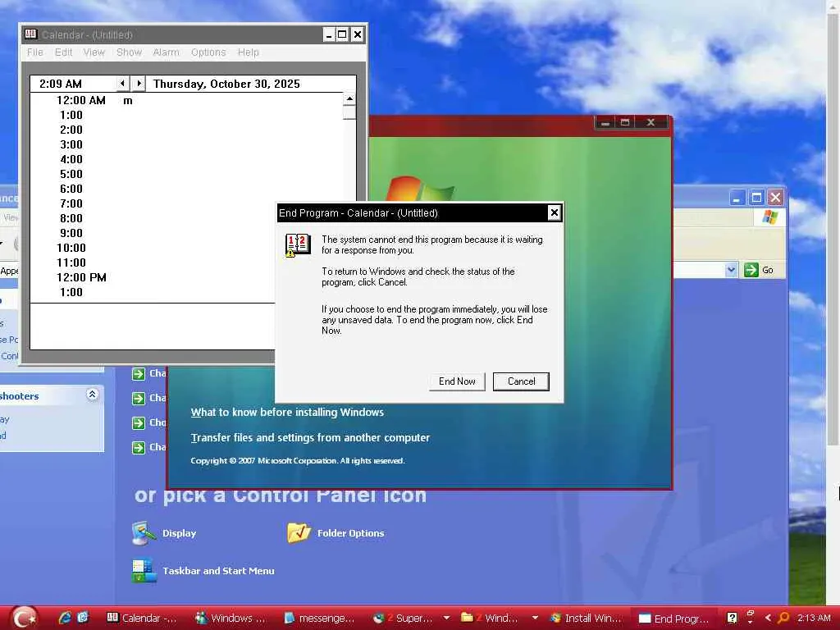Image resolution: width=840 pixels, height=630 pixels.
Task: Open the Calendar View menu
Action: point(94,52)
